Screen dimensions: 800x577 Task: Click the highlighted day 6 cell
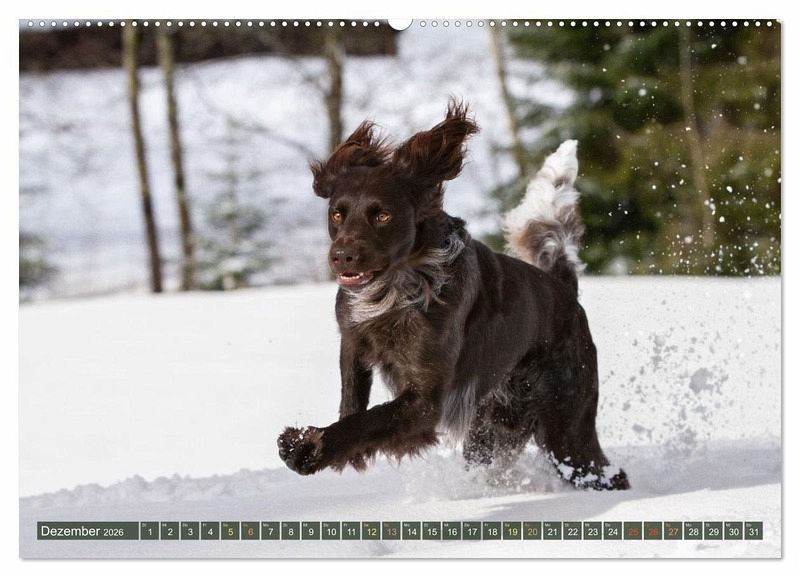[x=250, y=531]
